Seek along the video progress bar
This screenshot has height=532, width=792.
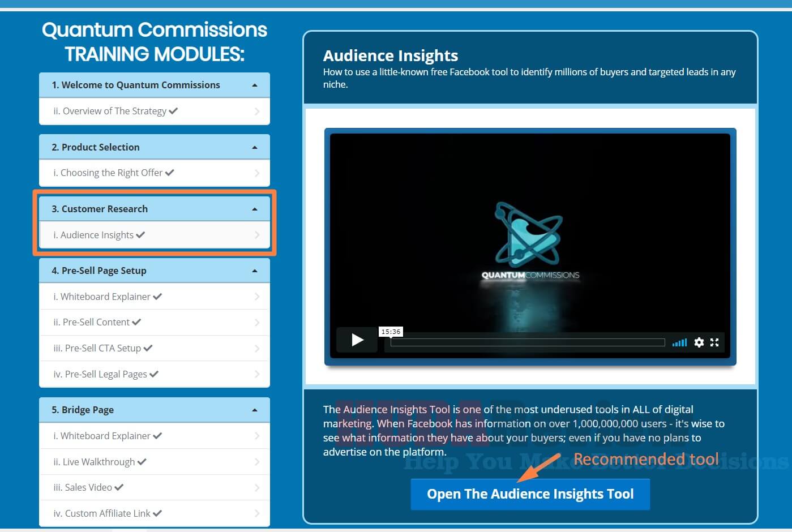coord(528,342)
